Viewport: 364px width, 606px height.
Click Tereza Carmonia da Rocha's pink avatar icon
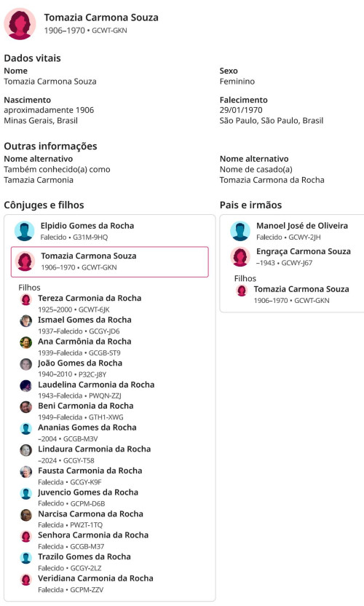click(x=26, y=299)
